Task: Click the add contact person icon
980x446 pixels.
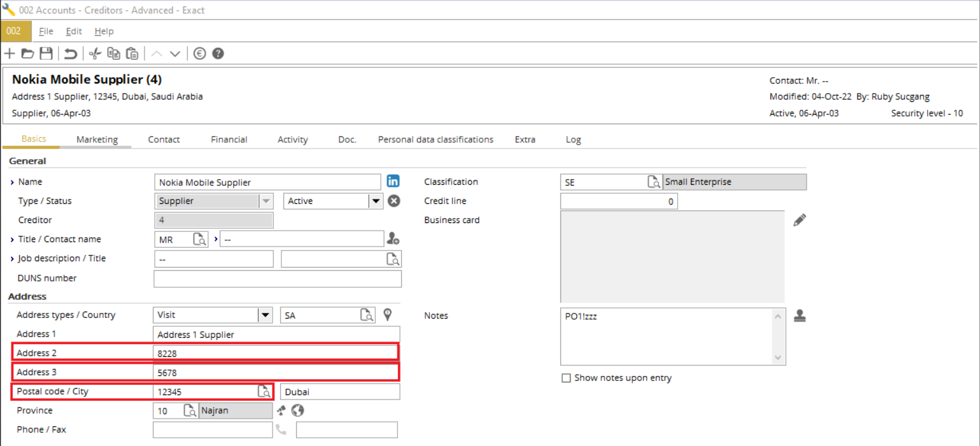Action: coord(393,239)
